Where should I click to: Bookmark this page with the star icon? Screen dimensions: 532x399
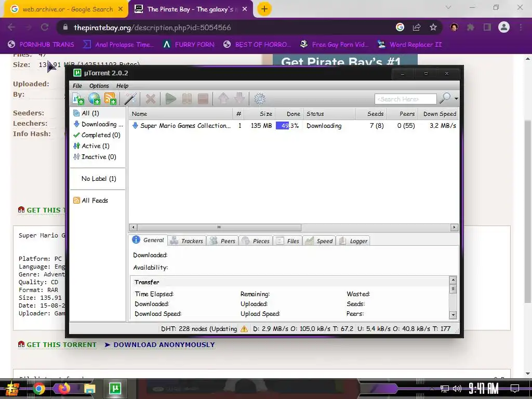tap(433, 28)
